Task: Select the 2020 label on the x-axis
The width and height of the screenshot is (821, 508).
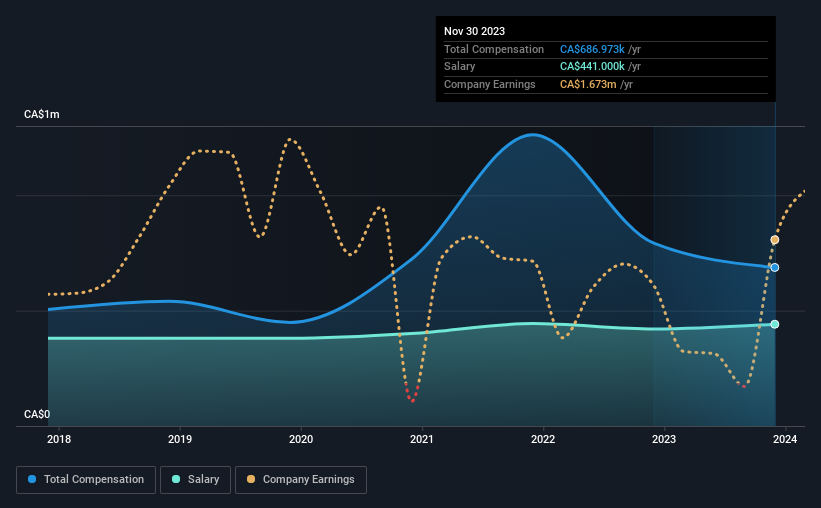Action: (301, 439)
